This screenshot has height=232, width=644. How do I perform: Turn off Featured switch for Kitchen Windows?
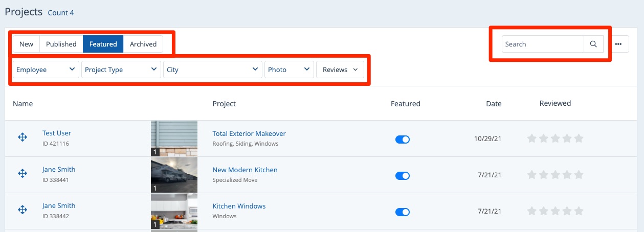pyautogui.click(x=403, y=212)
